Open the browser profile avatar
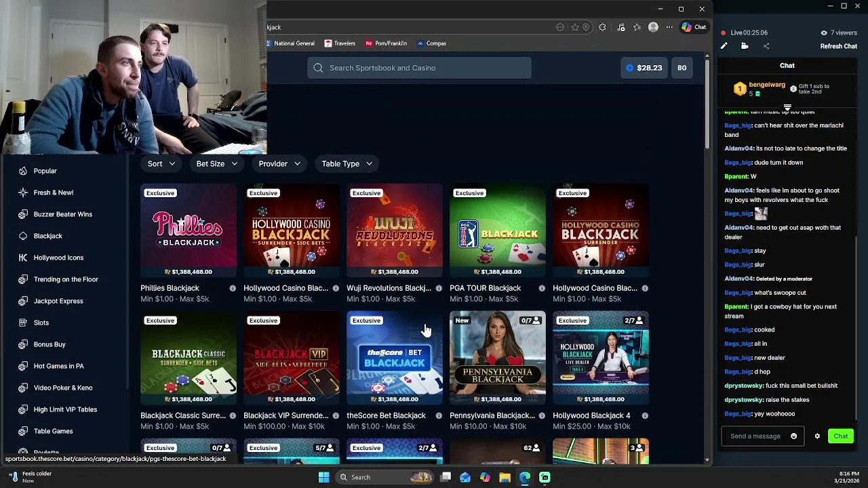Image resolution: width=868 pixels, height=488 pixels. pyautogui.click(x=653, y=27)
